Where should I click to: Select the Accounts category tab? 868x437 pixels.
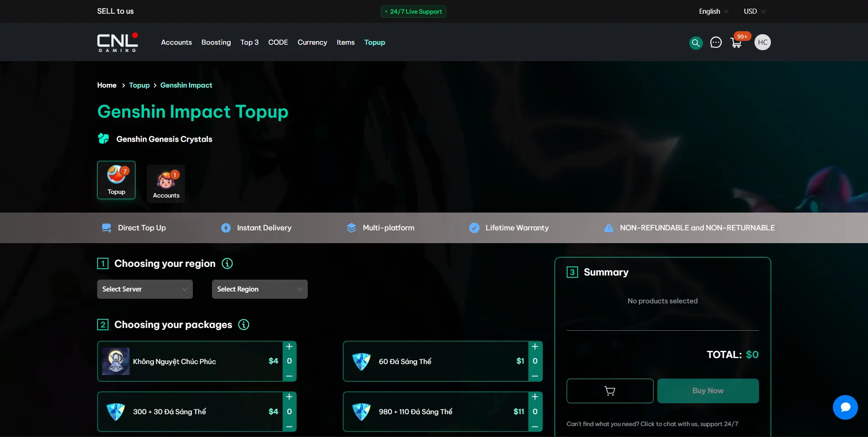[x=166, y=184]
